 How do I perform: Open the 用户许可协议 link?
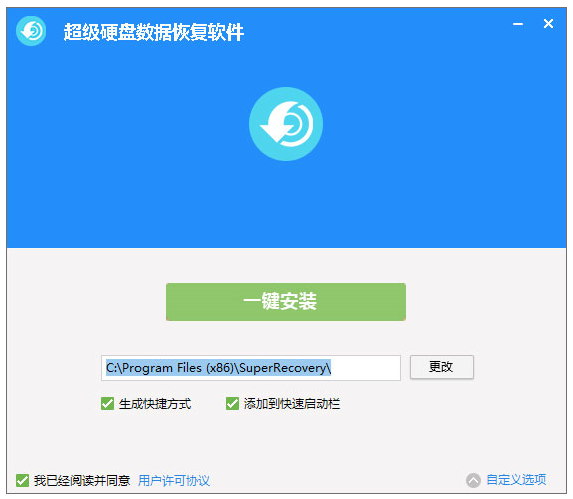click(174, 480)
